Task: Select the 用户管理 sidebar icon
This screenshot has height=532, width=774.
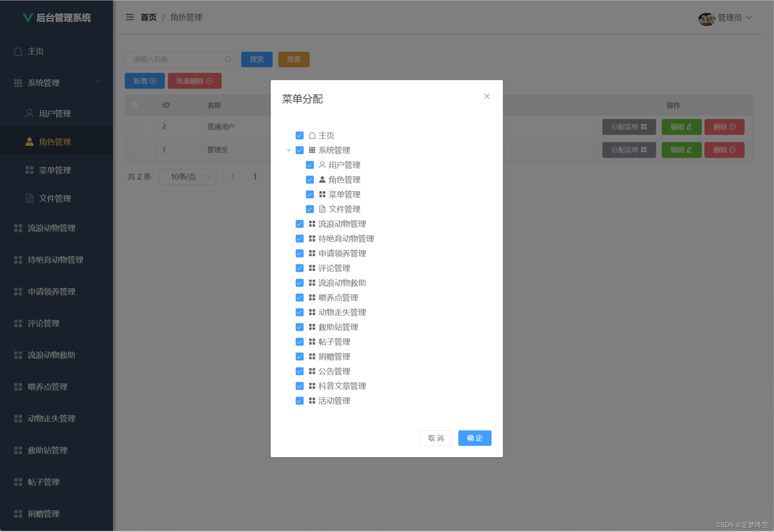Action: [x=30, y=113]
